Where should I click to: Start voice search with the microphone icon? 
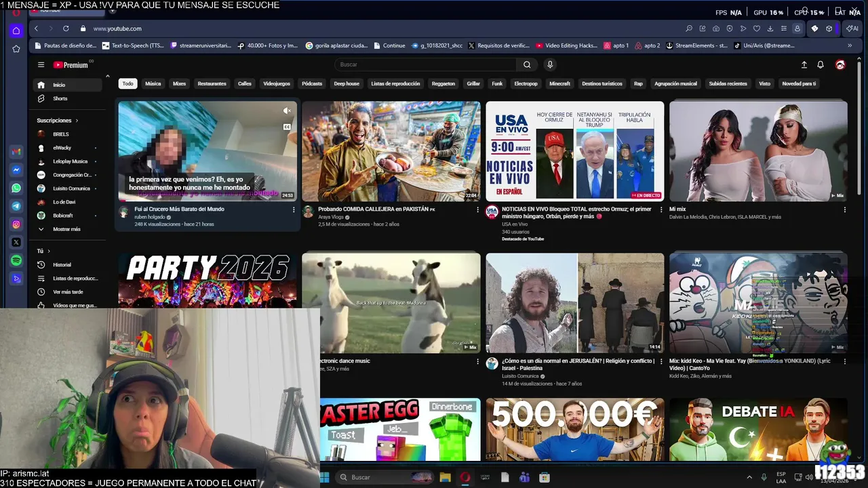[x=550, y=64]
